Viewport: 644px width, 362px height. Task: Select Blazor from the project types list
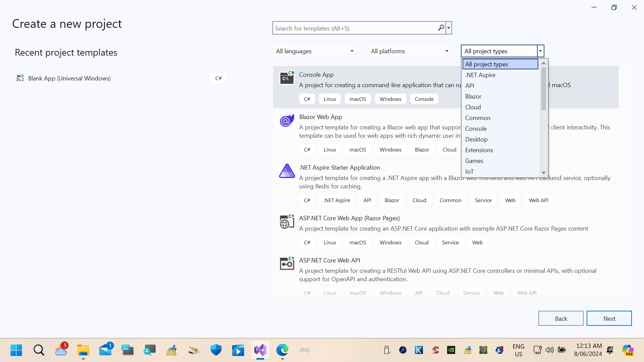473,97
